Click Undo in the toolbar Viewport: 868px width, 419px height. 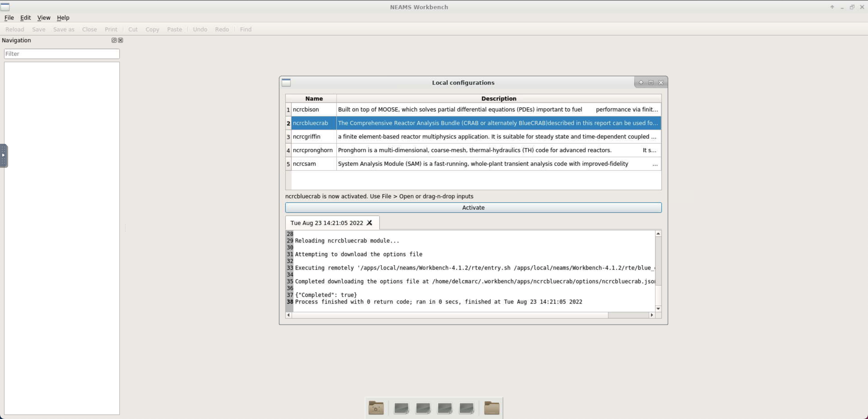click(x=200, y=29)
